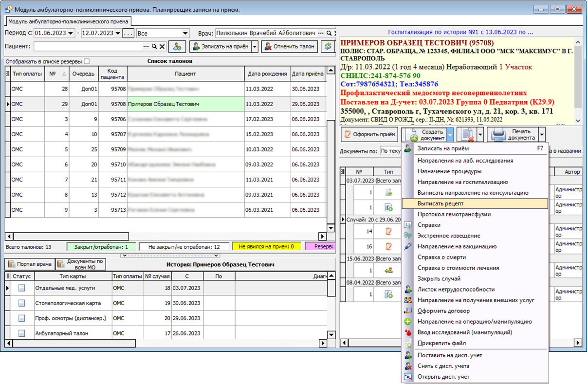
Task: Open Печать документа dropdown arrow
Action: coord(542,134)
